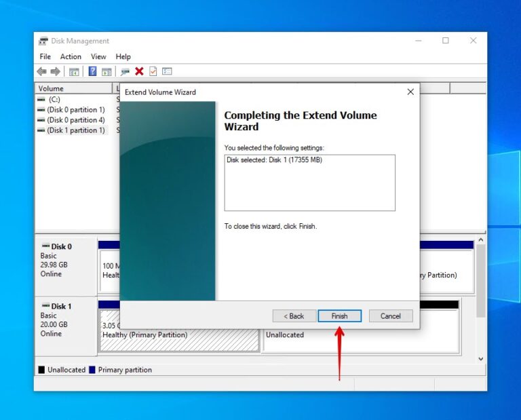The image size is (521, 420).
Task: Close the Extend Volume Wizard dialog
Action: click(x=410, y=92)
